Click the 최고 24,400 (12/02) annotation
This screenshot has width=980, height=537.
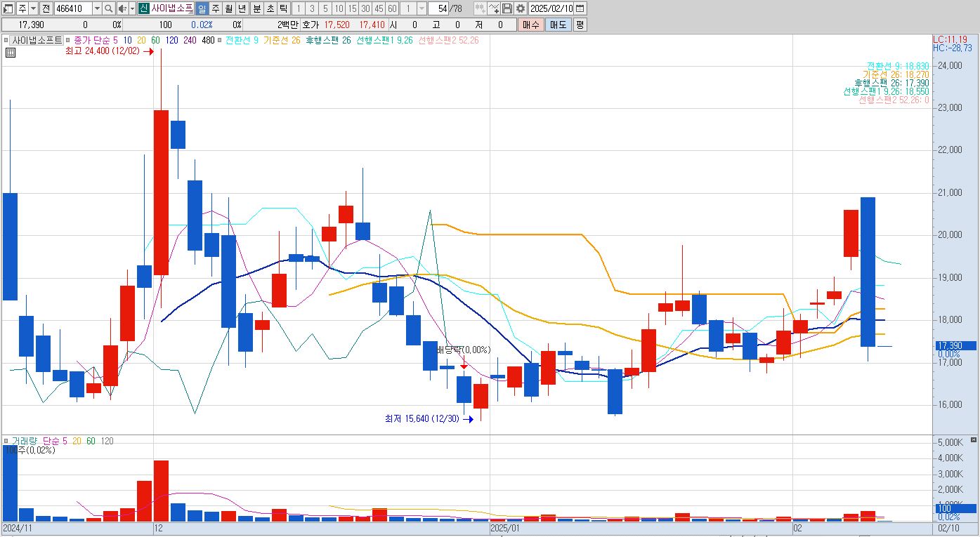103,51
